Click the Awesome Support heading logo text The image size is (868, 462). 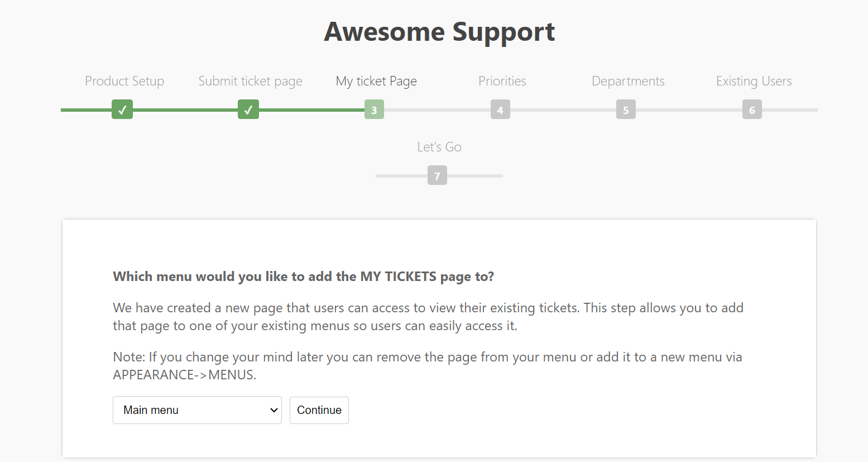(439, 32)
